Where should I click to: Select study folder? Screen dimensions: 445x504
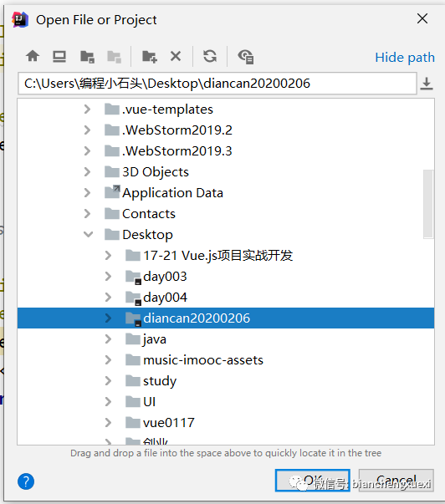[160, 381]
